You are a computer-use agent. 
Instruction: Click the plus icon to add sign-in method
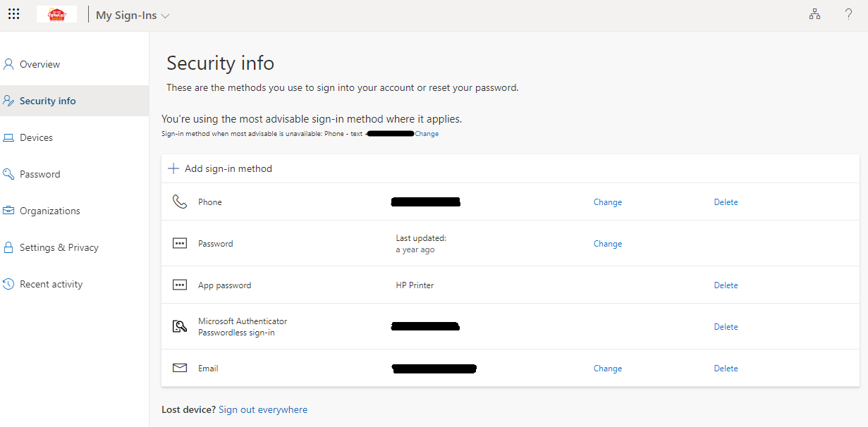[173, 168]
